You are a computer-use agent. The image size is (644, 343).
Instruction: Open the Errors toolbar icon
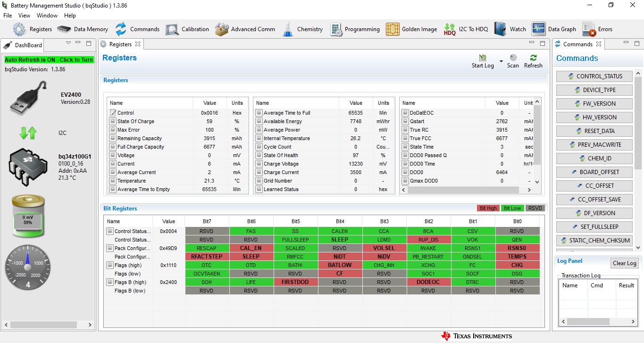[589, 29]
